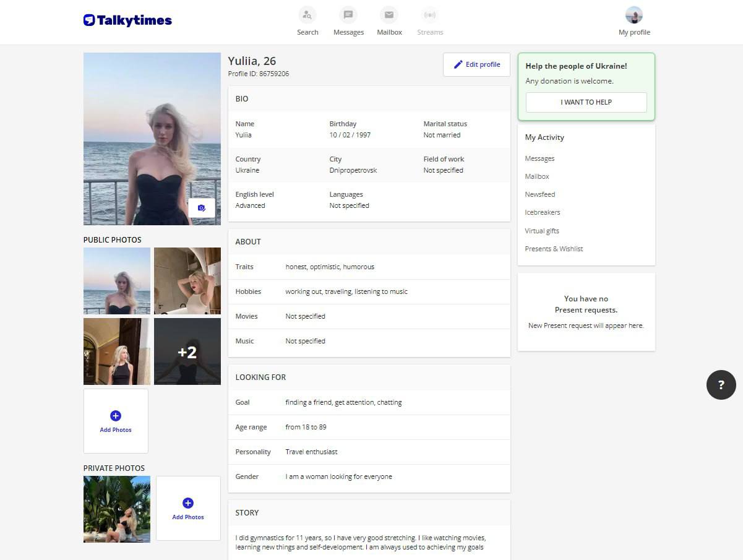This screenshot has width=743, height=560.
Task: Open the Messages chat icon
Action: (x=348, y=15)
